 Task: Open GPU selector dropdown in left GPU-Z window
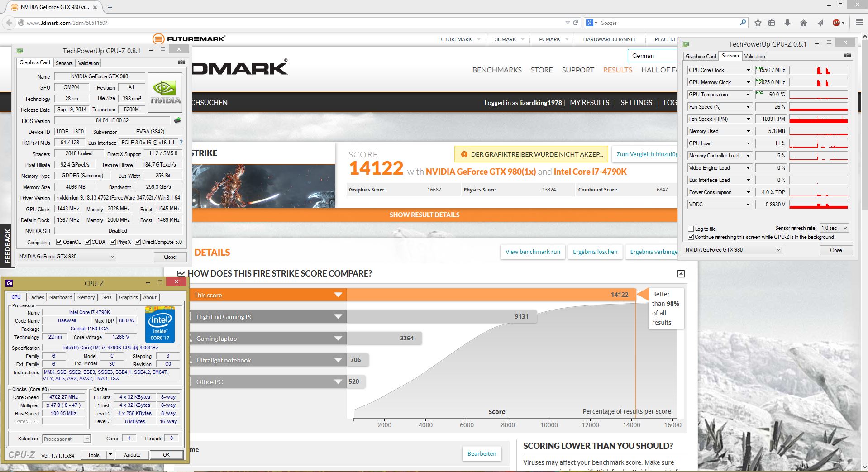point(67,257)
